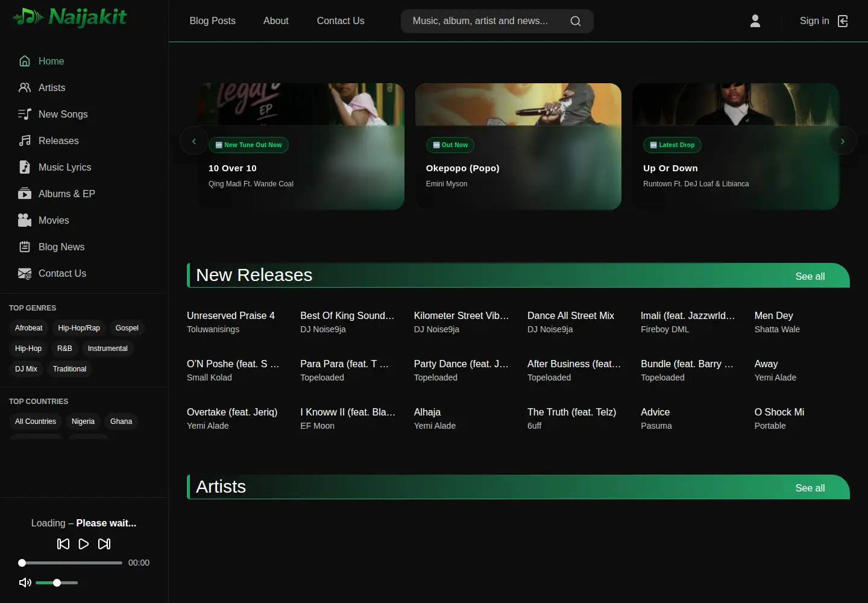Open the Up Or Down featured card

(x=735, y=147)
